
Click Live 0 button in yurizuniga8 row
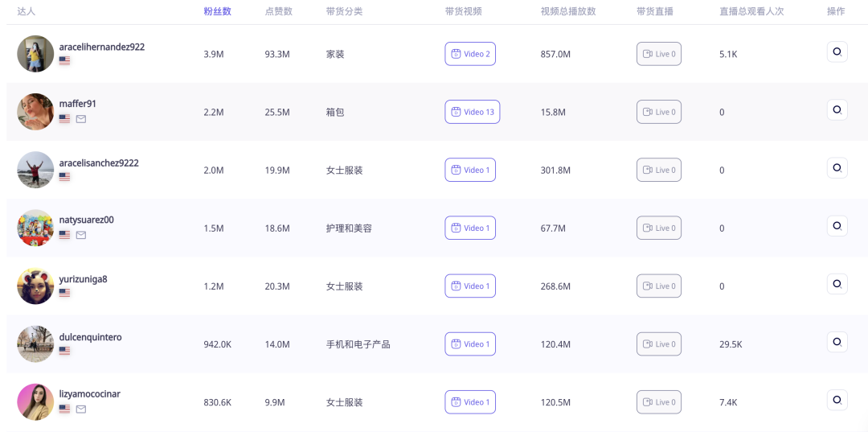(659, 286)
